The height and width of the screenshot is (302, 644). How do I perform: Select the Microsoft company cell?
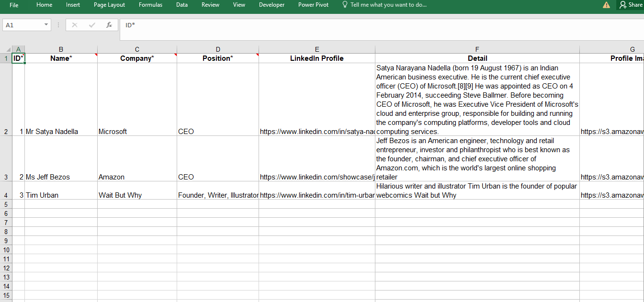pos(137,100)
